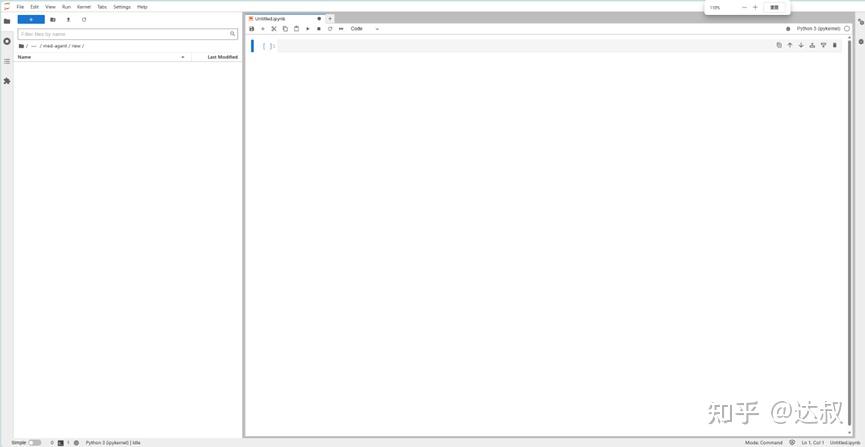Viewport: 865px width, 447px height.
Task: Sort files by Name column
Action: (x=103, y=57)
